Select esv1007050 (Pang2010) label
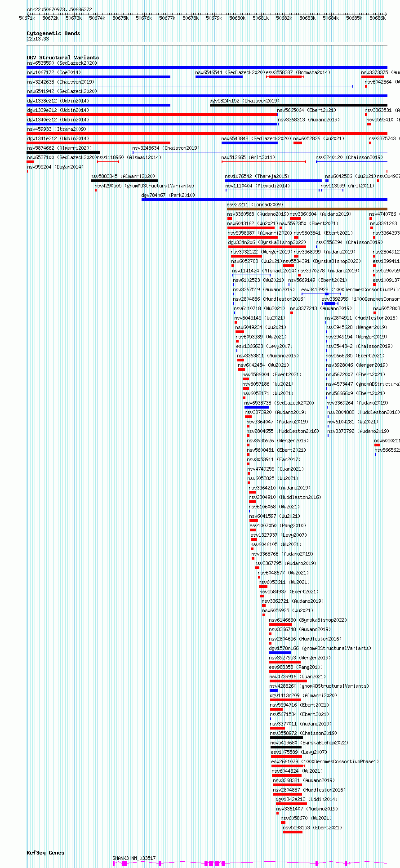 coord(278,525)
